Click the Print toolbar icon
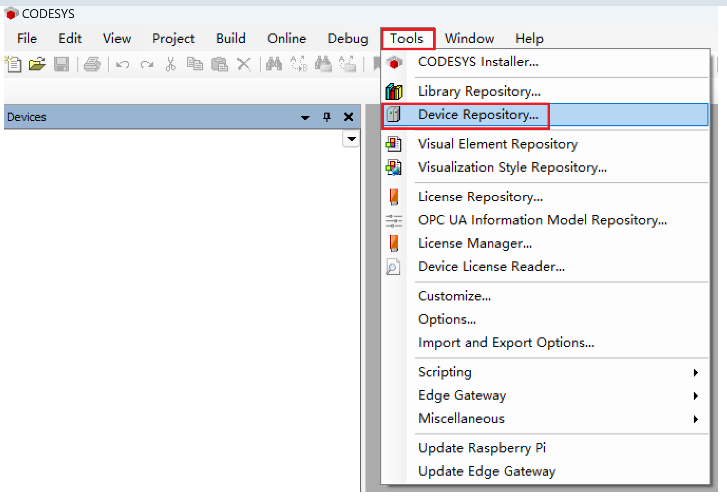Screen dimensions: 727x496 click(x=92, y=64)
